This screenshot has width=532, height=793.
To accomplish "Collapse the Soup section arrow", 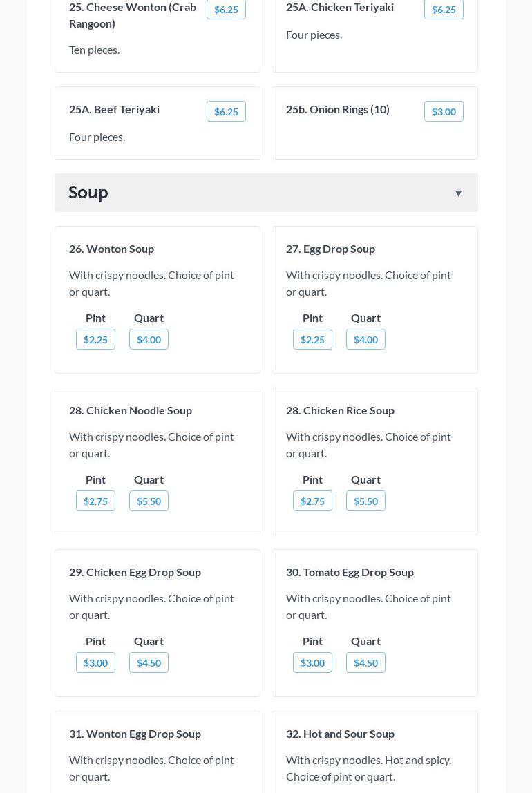I will [x=458, y=193].
